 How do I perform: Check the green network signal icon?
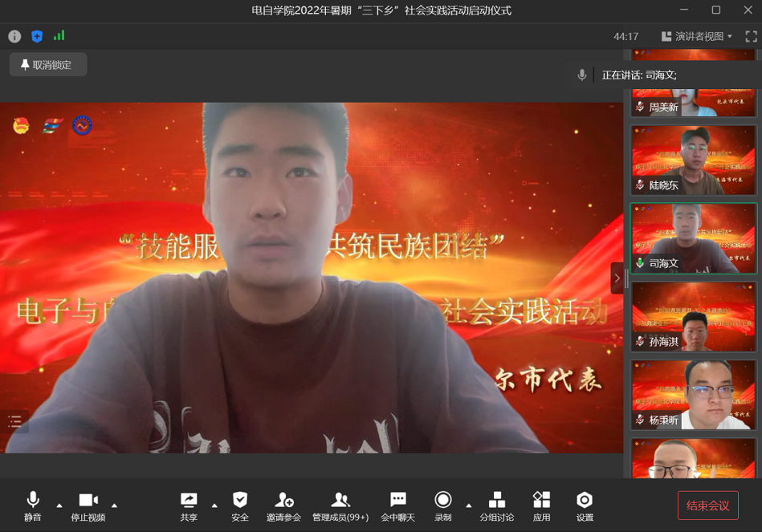point(59,36)
